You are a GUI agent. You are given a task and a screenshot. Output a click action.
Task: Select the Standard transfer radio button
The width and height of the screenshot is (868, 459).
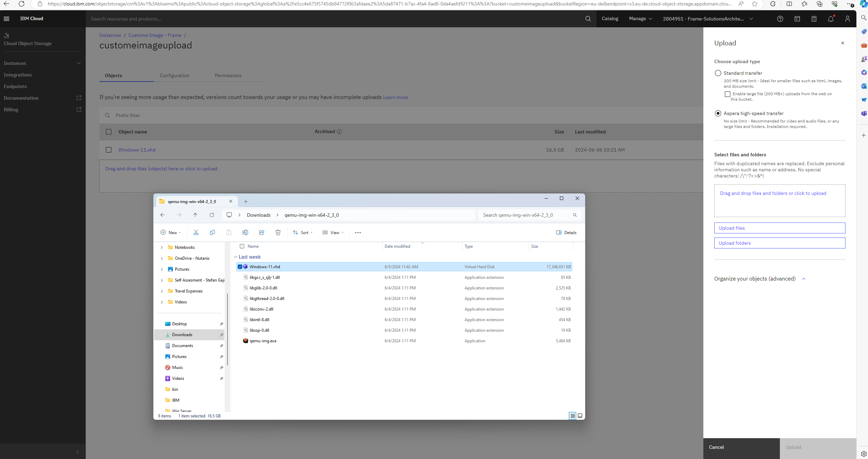[718, 73]
